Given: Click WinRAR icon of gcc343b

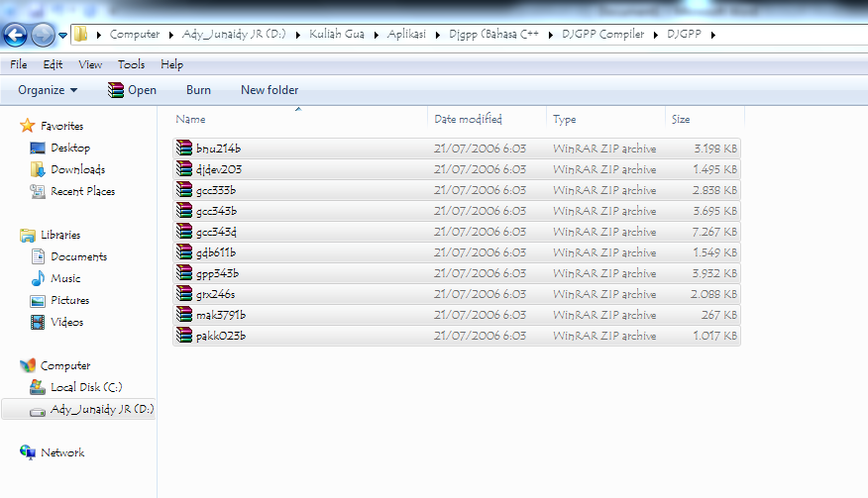Looking at the screenshot, I should [x=183, y=210].
